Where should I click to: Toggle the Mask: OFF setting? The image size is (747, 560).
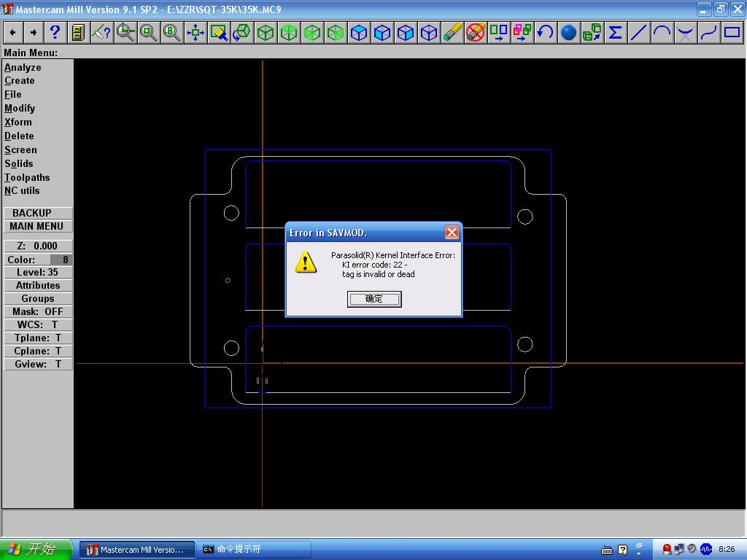coord(38,312)
